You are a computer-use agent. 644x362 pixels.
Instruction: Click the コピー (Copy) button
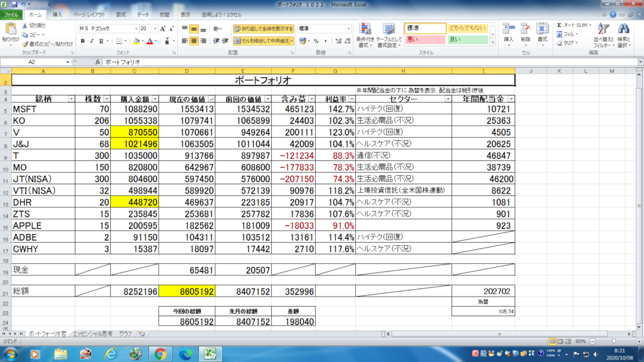tap(34, 35)
